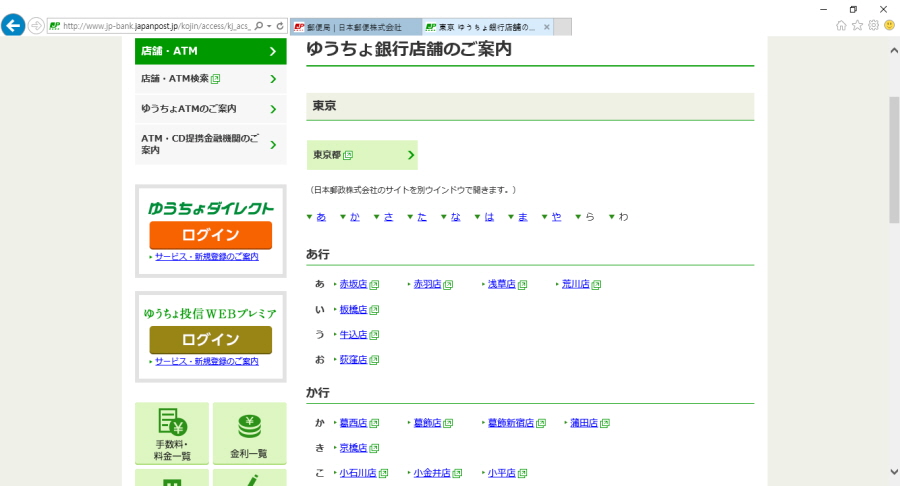Screen dimensions: 900x486
Task: Open the 手数料・料金一覧 tile
Action: click(x=172, y=433)
